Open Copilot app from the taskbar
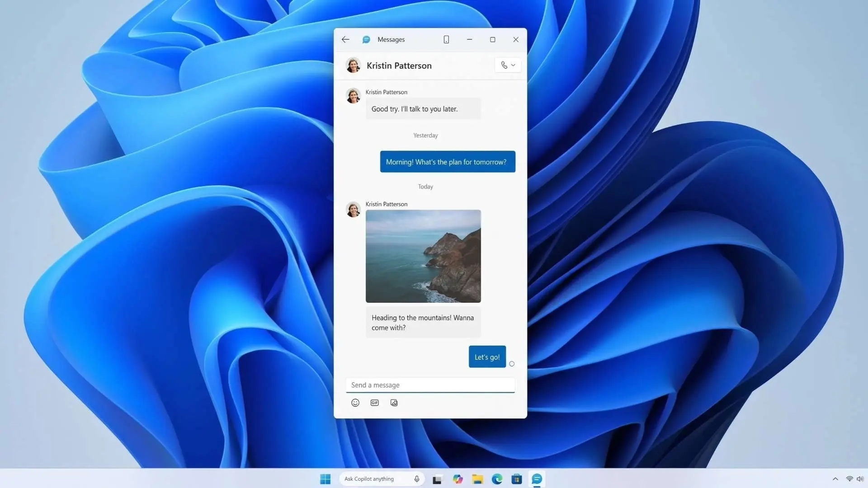Image resolution: width=868 pixels, height=488 pixels. point(458,479)
